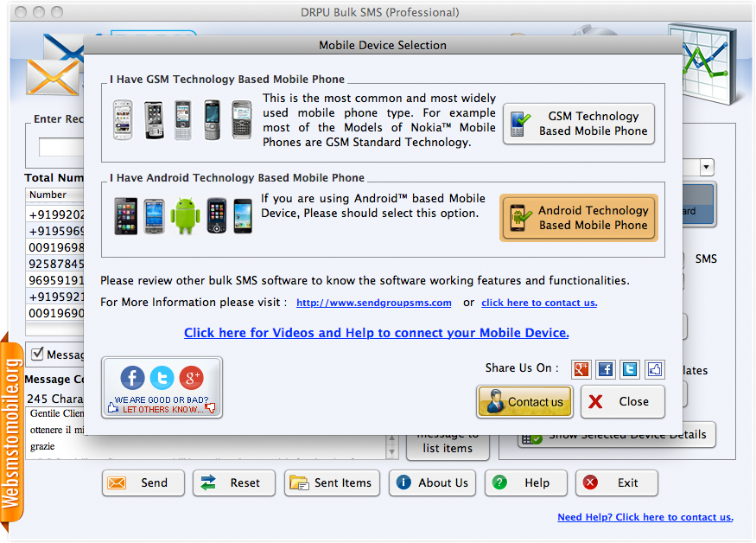The image size is (756, 543).
Task: Share on Google Plus icon in Share Us On
Action: coord(581,369)
